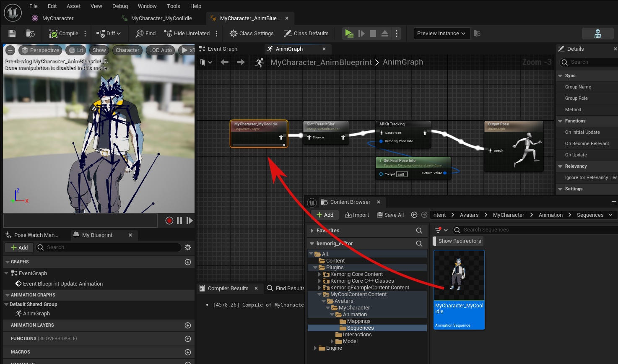This screenshot has width=618, height=364.
Task: Open the Debug menu
Action: (120, 6)
